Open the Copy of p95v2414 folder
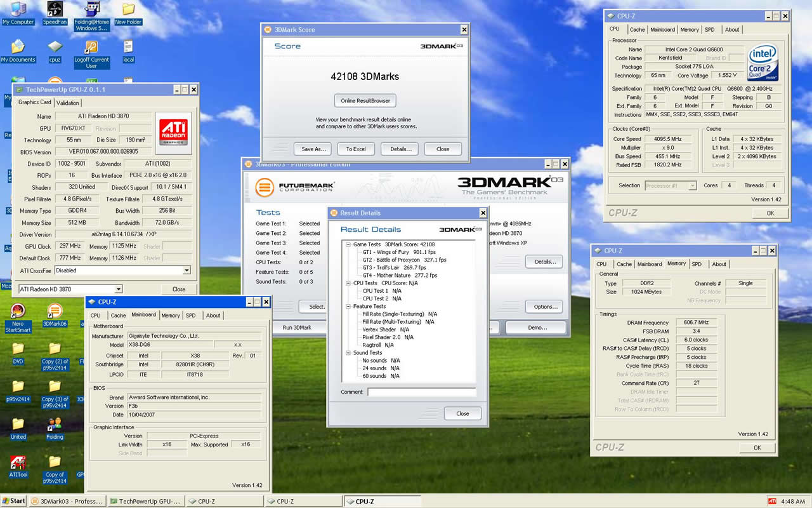The image size is (812, 508). [x=55, y=469]
